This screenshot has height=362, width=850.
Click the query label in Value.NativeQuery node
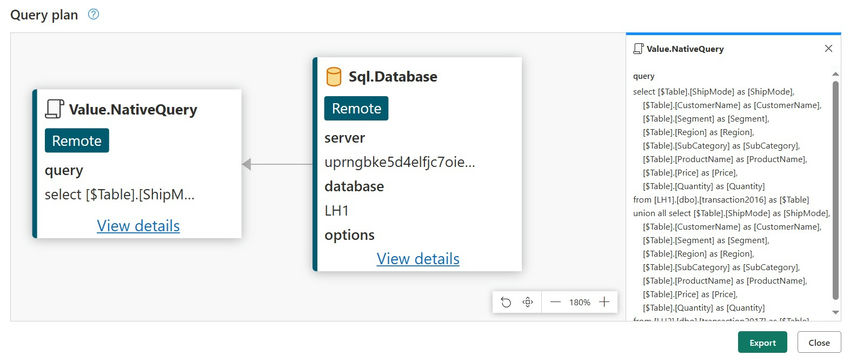pyautogui.click(x=64, y=171)
